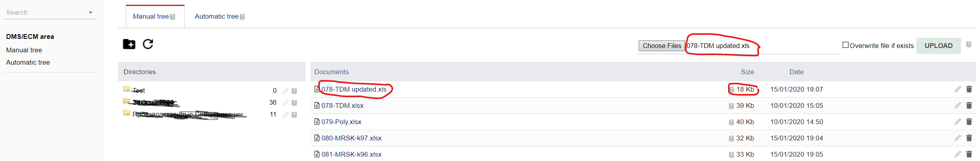Delete the 078-TDM updated.xls file
Image resolution: width=980 pixels, height=161 pixels.
coord(969,89)
